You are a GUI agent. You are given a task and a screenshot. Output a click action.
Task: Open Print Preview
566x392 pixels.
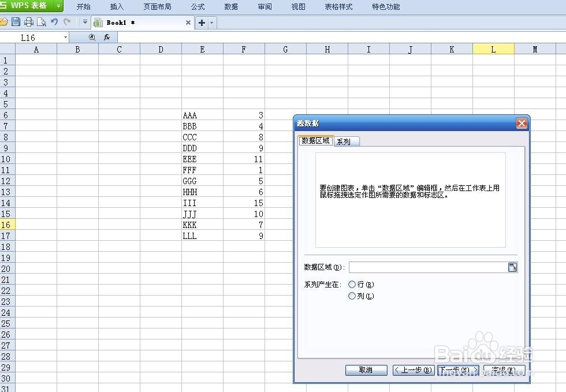[x=41, y=22]
